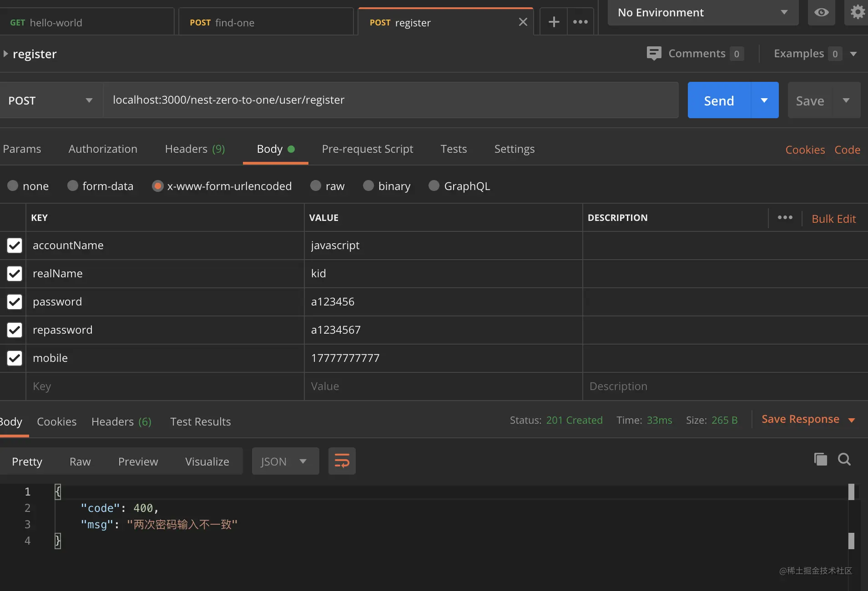
Task: Click the environment quick look eye icon
Action: pos(821,12)
